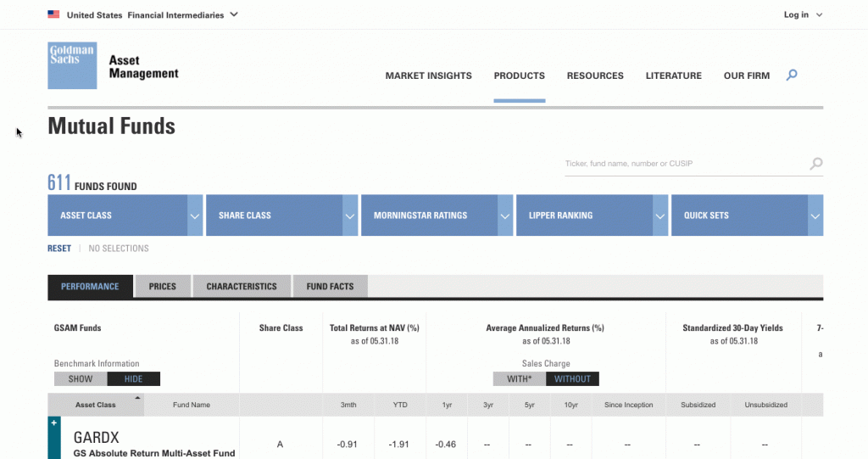Hide benchmark information
Image resolution: width=868 pixels, height=459 pixels.
[133, 379]
